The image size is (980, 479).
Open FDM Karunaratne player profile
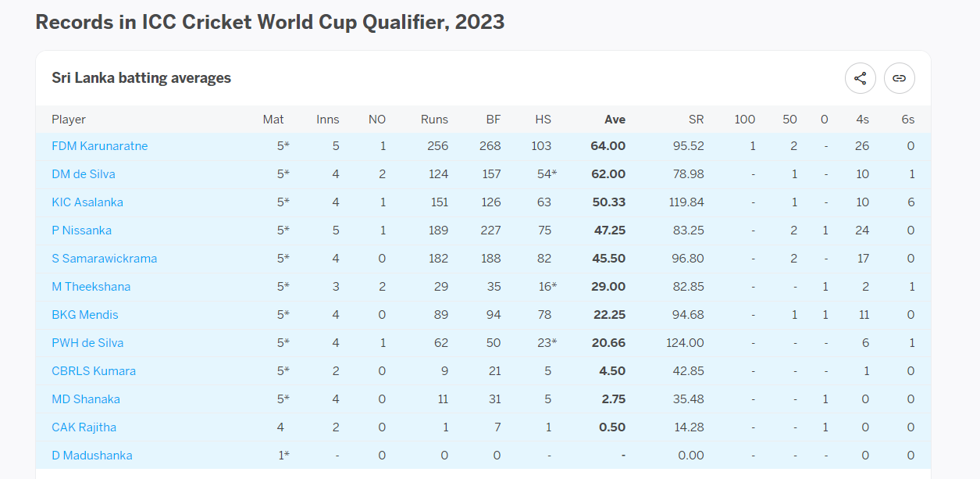pyautogui.click(x=99, y=146)
